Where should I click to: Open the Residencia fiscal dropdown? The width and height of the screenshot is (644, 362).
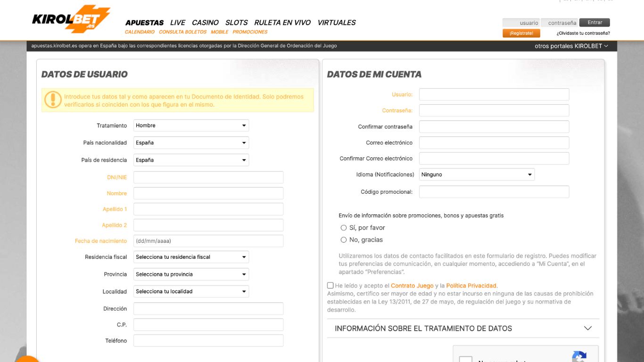tap(191, 257)
